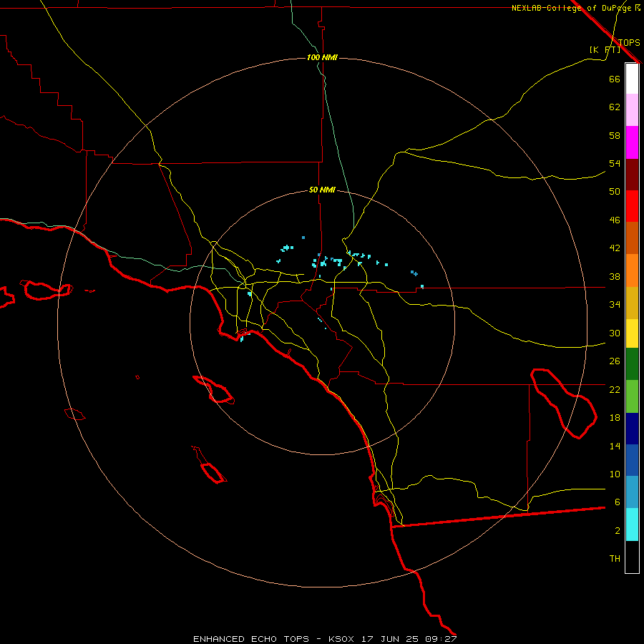
Task: Click the light orange color scale swatch
Action: [x=632, y=270]
